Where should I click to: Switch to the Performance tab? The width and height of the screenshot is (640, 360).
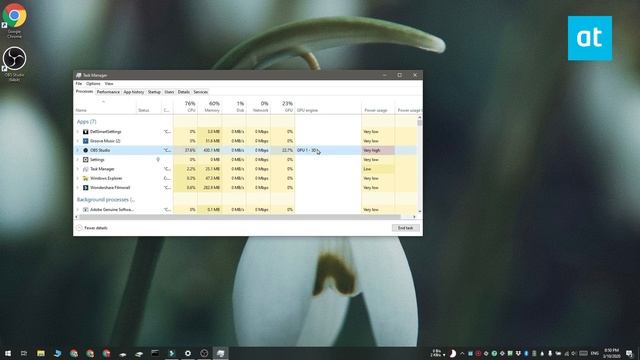pos(108,92)
